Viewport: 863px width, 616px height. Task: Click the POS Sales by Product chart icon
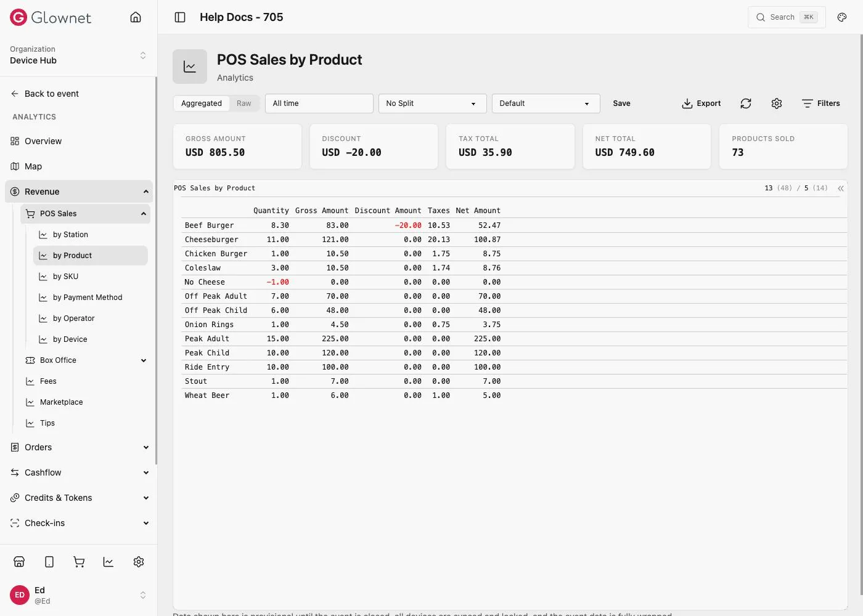tap(190, 67)
